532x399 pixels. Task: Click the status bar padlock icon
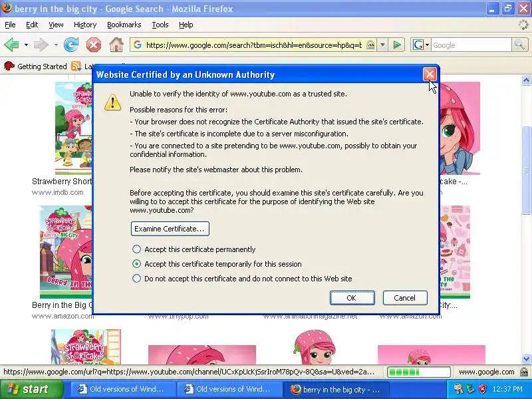pos(524,372)
